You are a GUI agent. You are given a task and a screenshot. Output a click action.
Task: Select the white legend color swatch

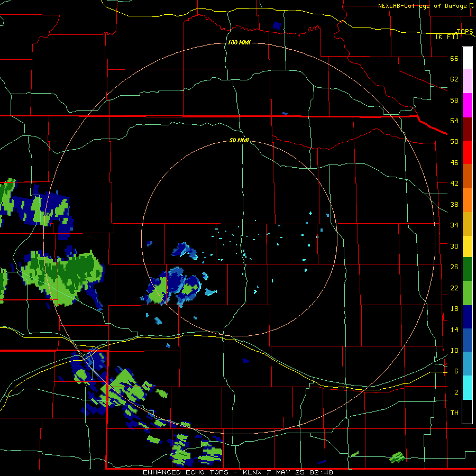coord(467,58)
